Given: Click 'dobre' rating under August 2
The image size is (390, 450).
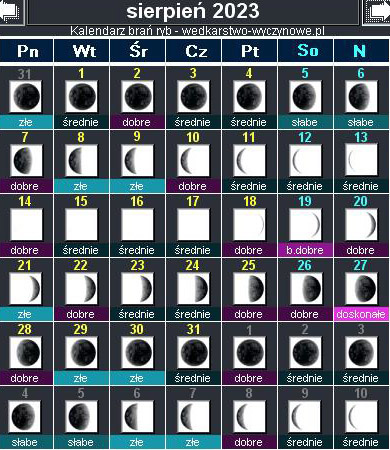Looking at the screenshot, I should click(x=138, y=122).
